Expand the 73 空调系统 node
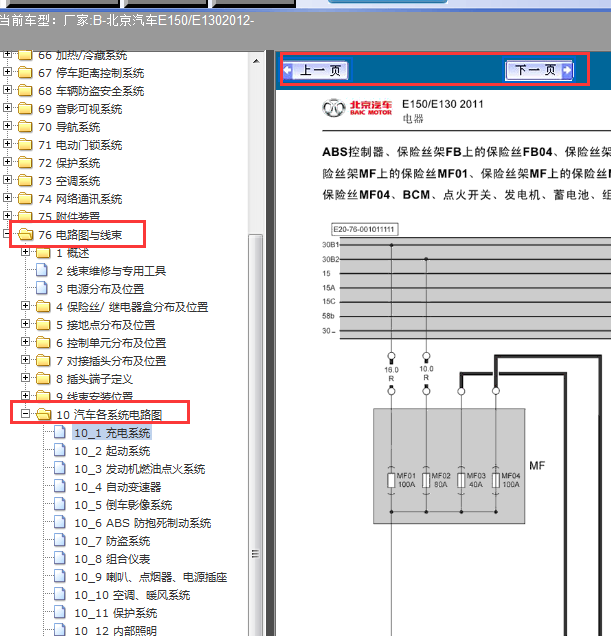611x636 pixels. (7, 179)
